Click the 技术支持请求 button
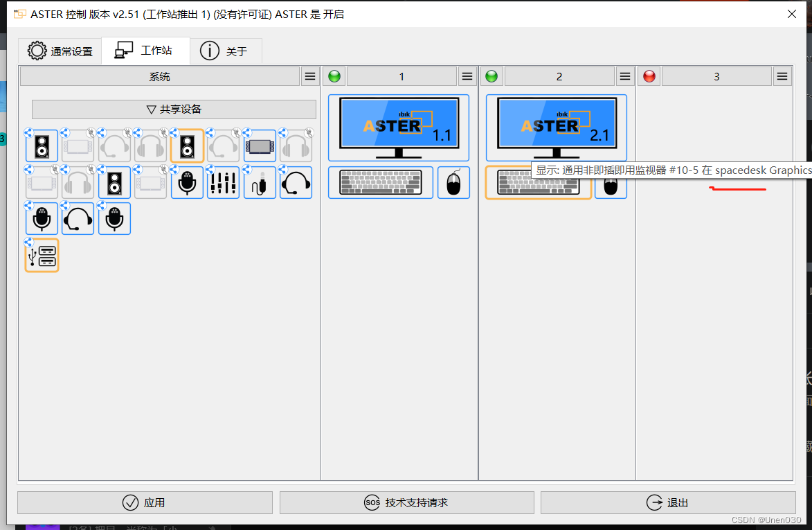 [x=406, y=502]
